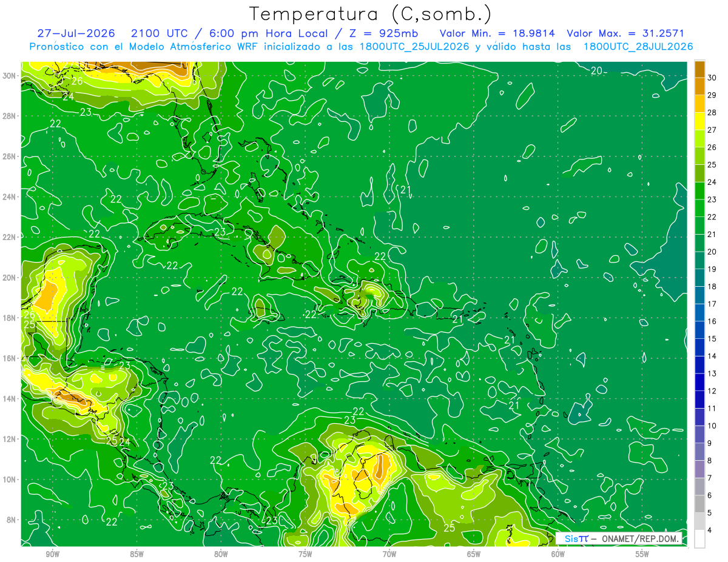The width and height of the screenshot is (728, 562).
Task: Click legend label '21' on color bar
Action: [x=712, y=234]
